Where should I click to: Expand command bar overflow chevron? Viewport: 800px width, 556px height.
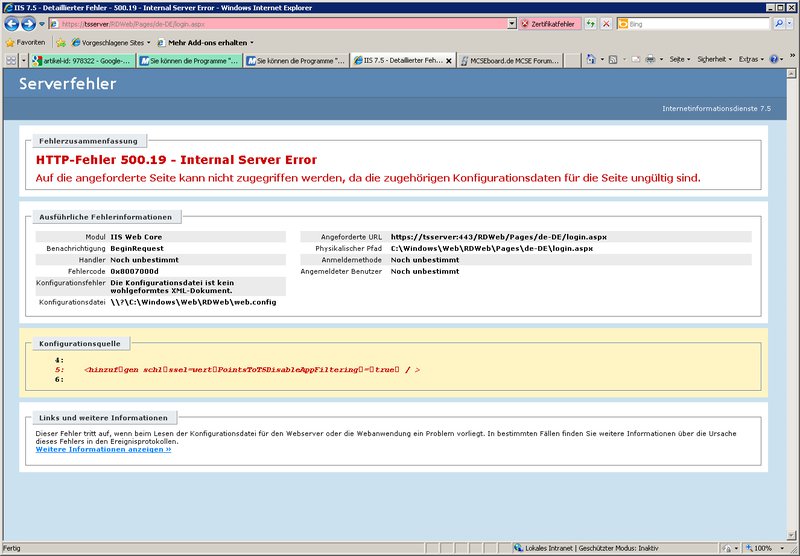pos(793,56)
